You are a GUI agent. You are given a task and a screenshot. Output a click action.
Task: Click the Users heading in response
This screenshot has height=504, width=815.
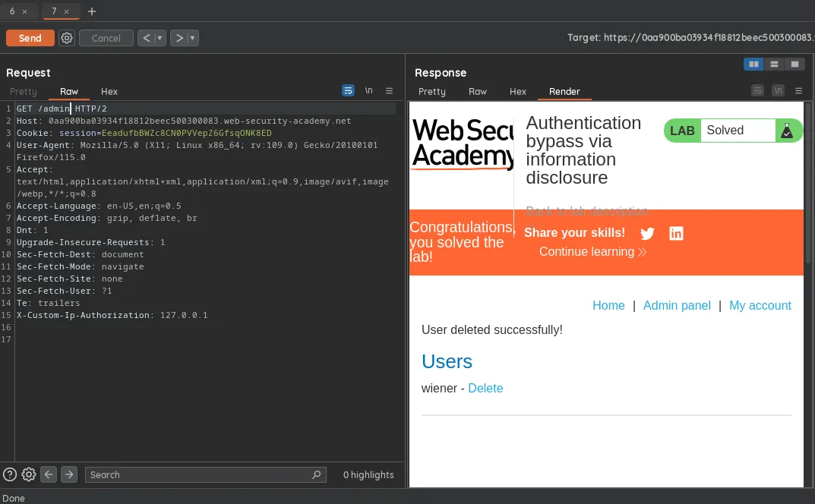(x=447, y=361)
